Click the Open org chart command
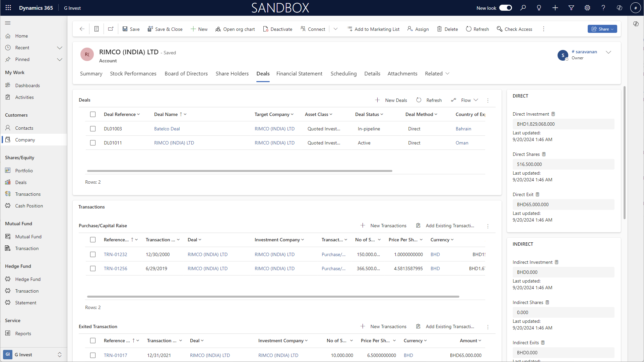The height and width of the screenshot is (362, 644). click(235, 29)
